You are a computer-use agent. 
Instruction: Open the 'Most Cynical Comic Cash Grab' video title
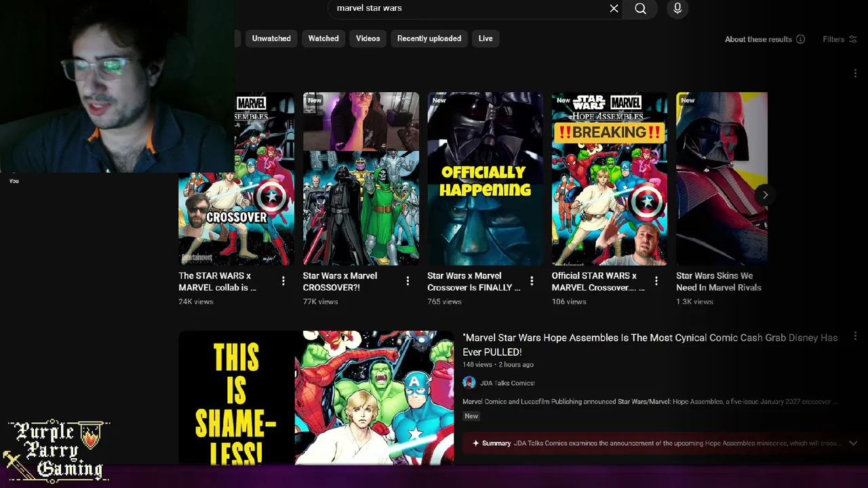pos(650,344)
